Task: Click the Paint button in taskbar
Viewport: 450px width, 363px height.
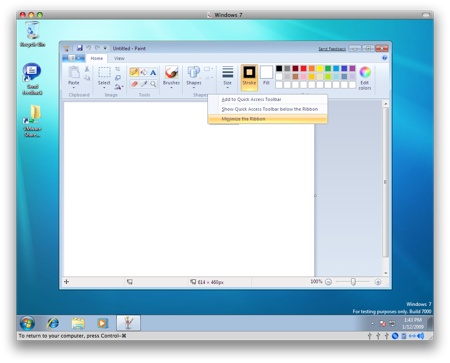Action: point(128,323)
